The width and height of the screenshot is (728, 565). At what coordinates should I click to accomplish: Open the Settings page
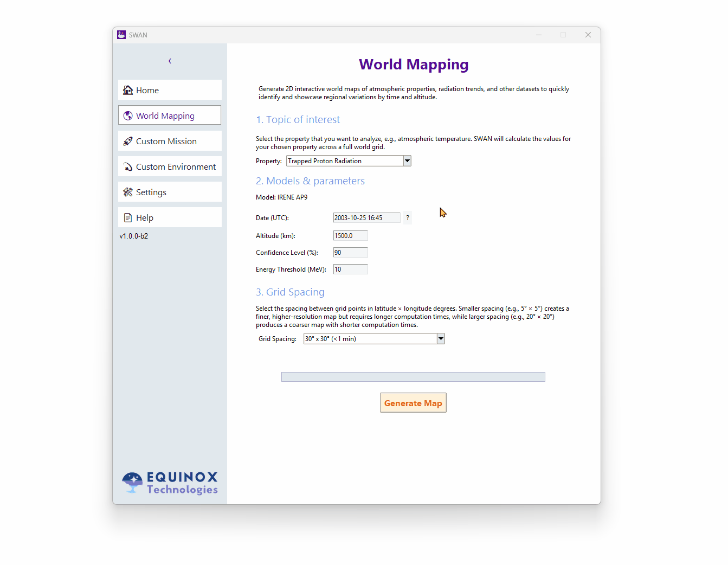click(170, 192)
